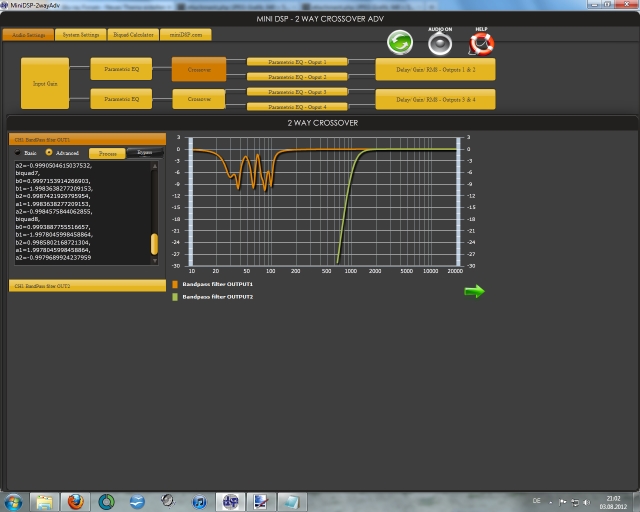Image resolution: width=640 pixels, height=512 pixels.
Task: Click the Process button
Action: coord(107,154)
